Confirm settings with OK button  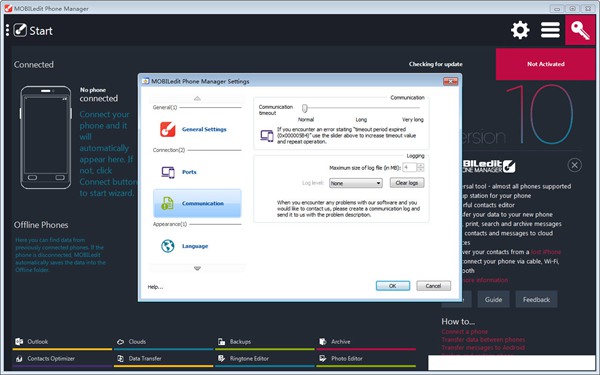coord(393,286)
